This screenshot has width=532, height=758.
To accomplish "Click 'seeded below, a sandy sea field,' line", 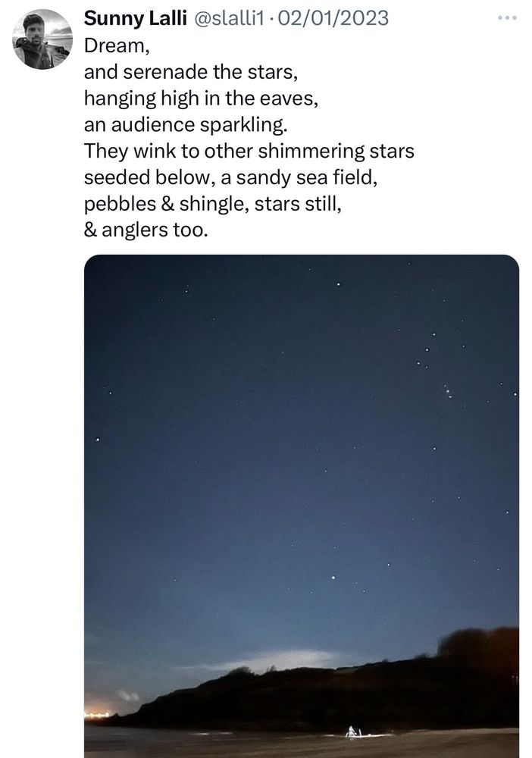I will click(230, 177).
